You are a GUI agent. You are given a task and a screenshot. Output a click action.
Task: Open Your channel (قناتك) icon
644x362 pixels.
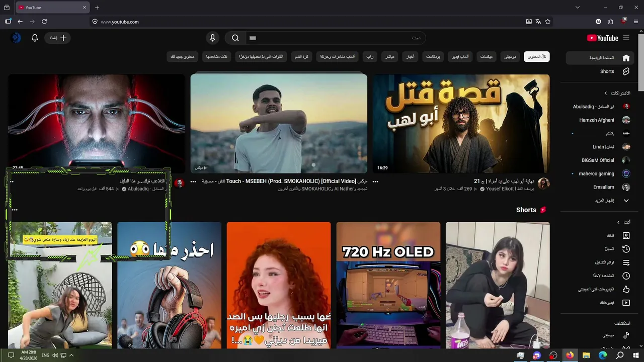(x=626, y=235)
